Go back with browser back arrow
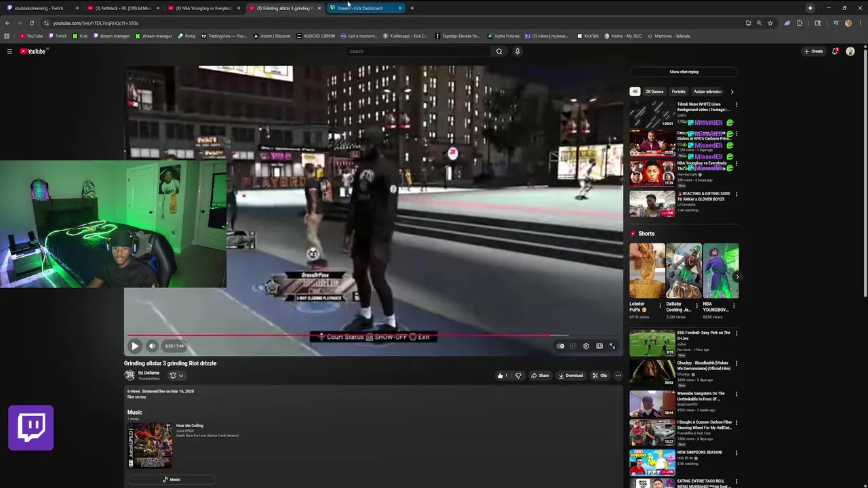The image size is (868, 488). point(7,23)
